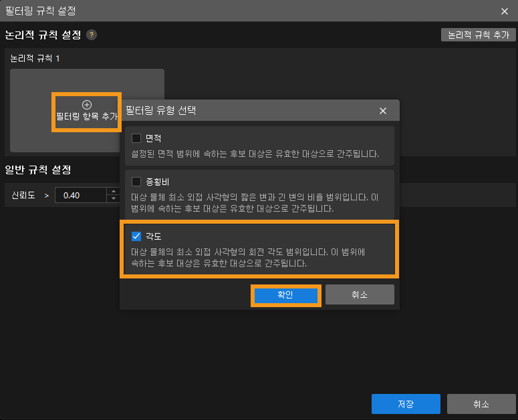Screen dimensions: 518x420
Task: Close the 필터링 유형 선택 dialog
Action: click(x=382, y=111)
